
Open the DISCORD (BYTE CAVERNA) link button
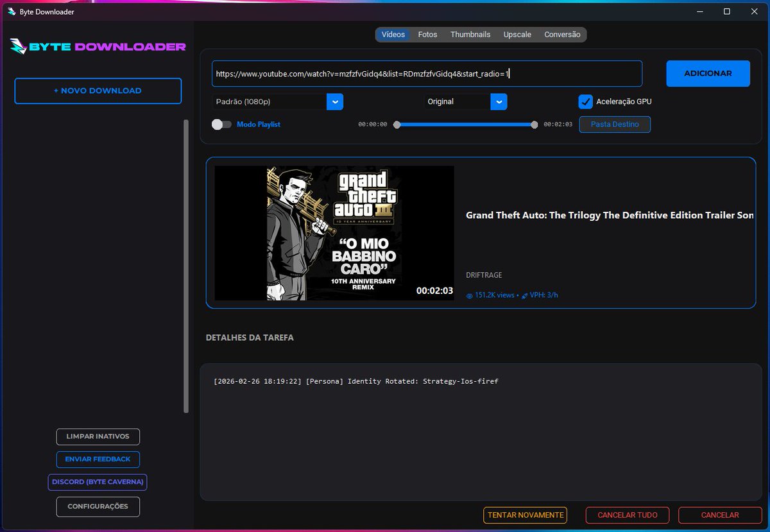[x=98, y=482]
